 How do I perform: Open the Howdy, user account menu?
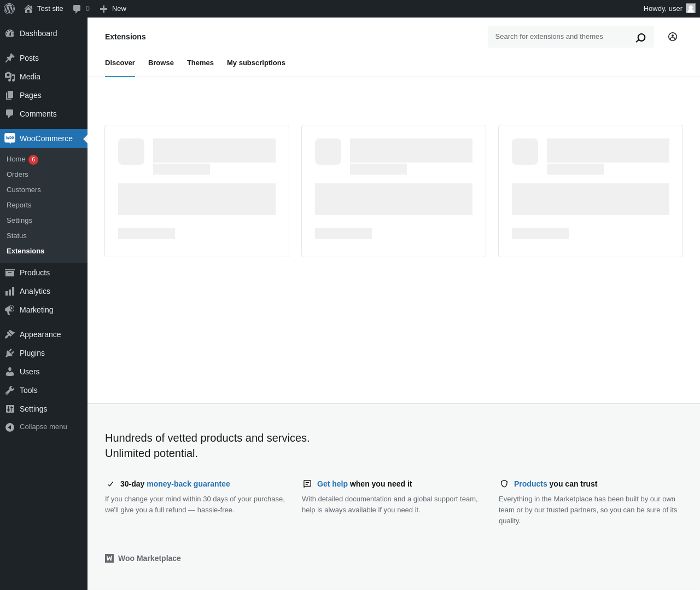[x=669, y=9]
